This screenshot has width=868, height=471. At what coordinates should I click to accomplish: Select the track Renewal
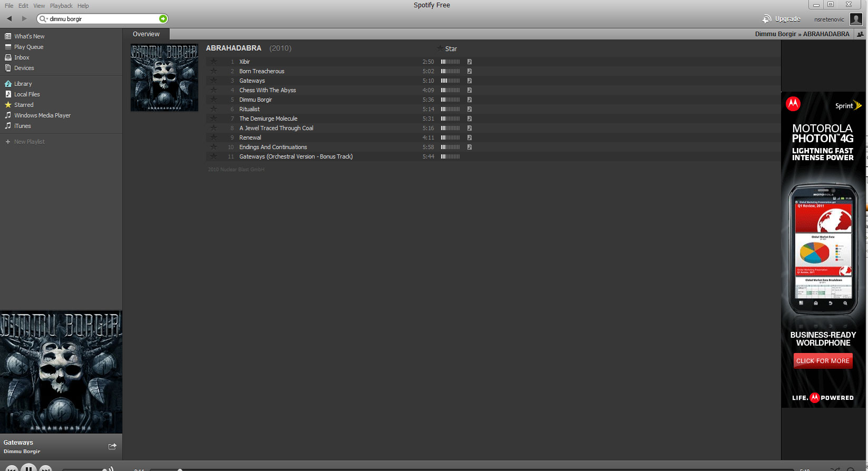pyautogui.click(x=250, y=138)
